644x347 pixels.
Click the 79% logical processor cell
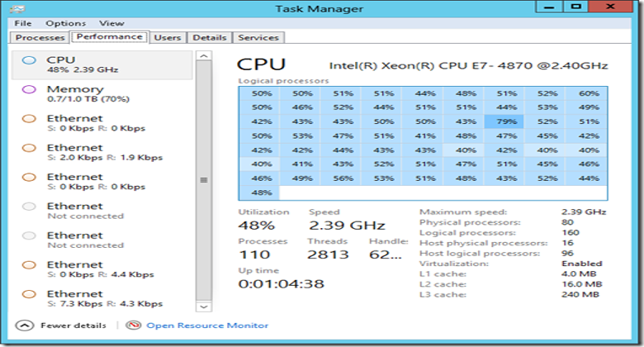coord(504,121)
